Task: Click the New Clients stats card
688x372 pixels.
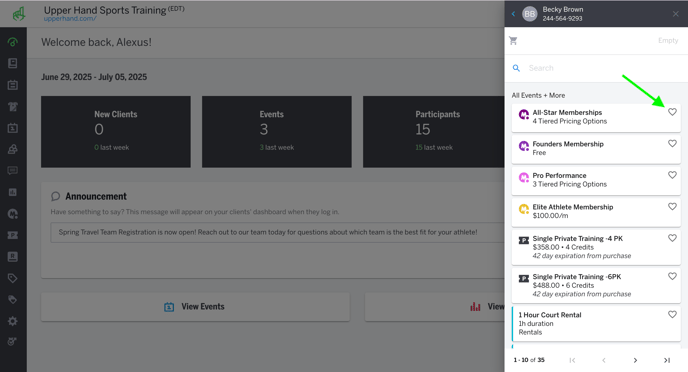Action: [116, 132]
